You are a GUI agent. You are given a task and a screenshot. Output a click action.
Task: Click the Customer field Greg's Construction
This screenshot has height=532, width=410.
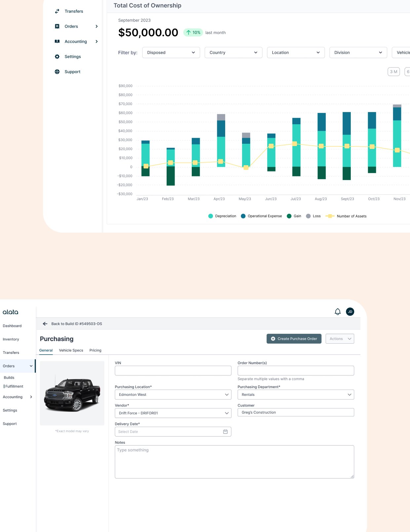pos(296,412)
